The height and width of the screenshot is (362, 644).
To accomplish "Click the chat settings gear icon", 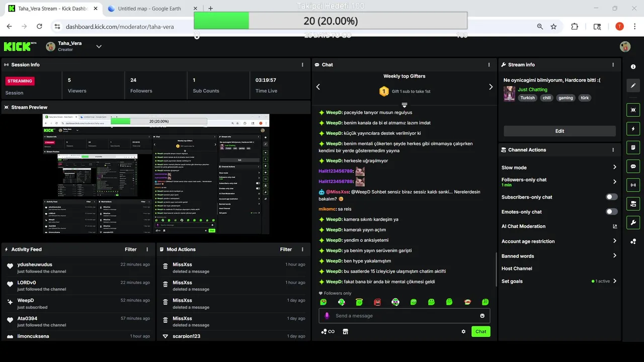I will click(463, 331).
